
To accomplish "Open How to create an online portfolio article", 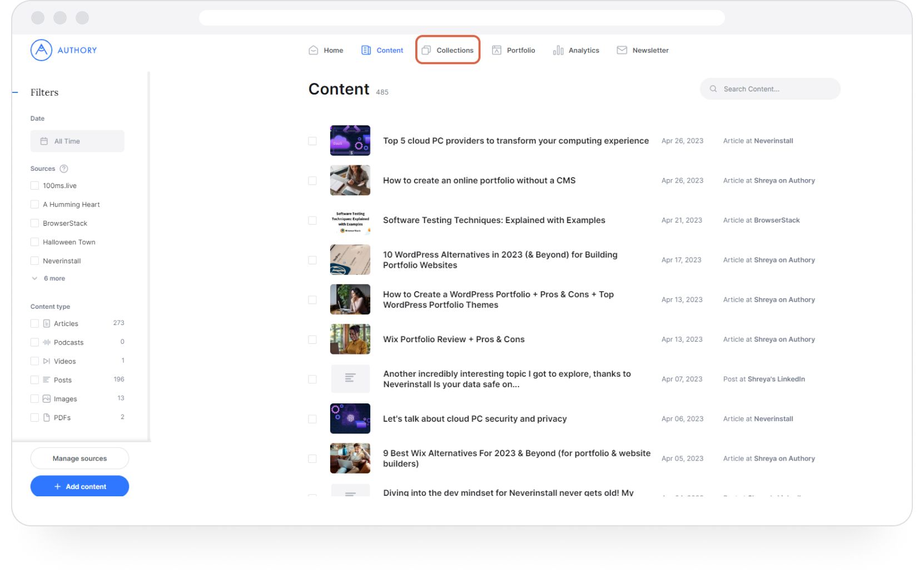I will click(479, 180).
